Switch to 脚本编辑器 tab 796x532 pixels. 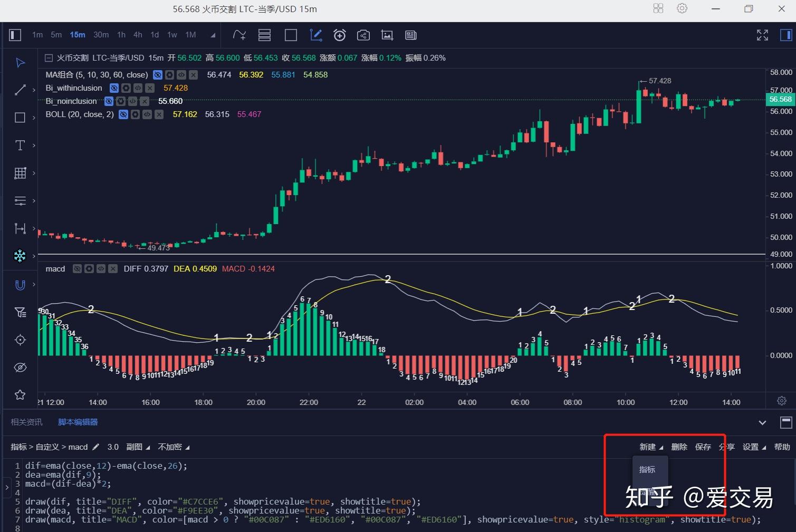pos(78,422)
